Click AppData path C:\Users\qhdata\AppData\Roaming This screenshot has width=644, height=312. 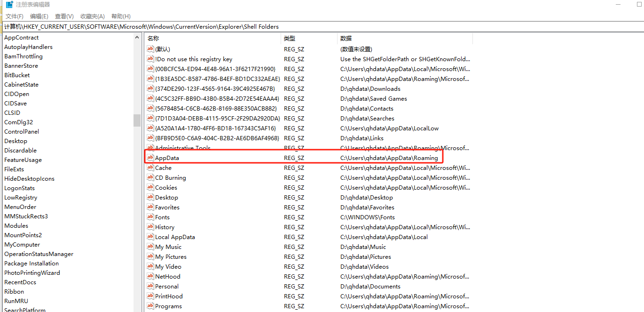pyautogui.click(x=389, y=158)
